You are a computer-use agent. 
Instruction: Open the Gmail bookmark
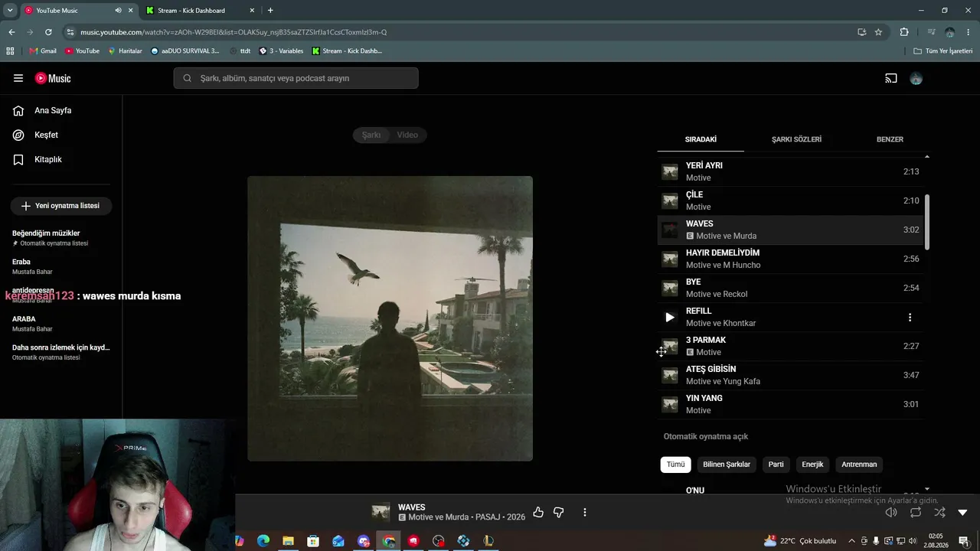click(x=43, y=51)
